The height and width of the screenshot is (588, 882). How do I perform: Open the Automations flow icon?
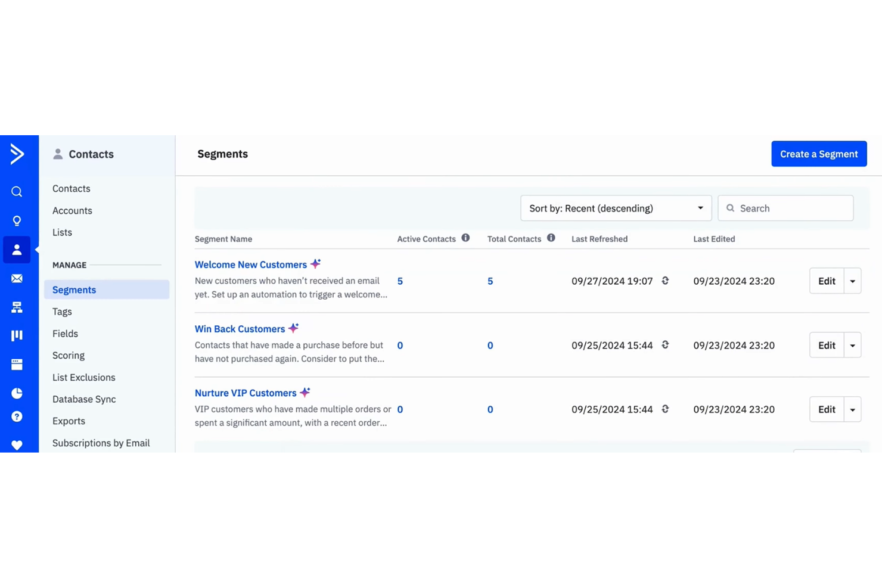coord(17,307)
